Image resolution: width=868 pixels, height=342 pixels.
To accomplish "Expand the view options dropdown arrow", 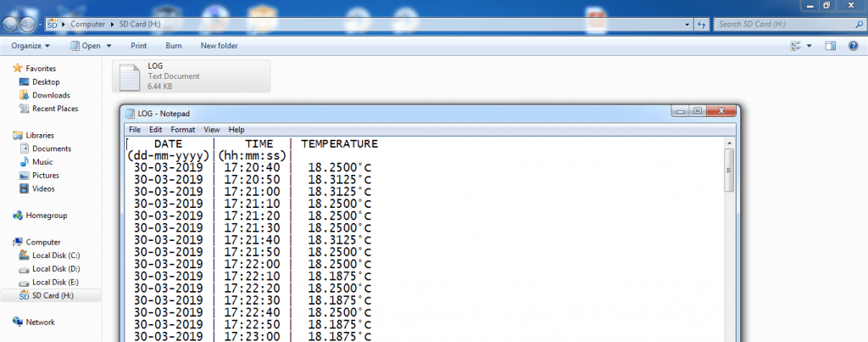I will click(810, 46).
